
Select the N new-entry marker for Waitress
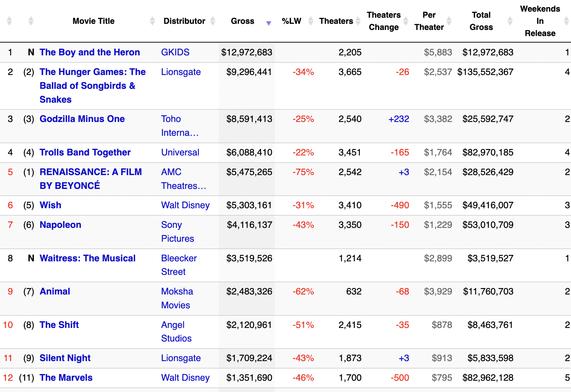tap(31, 258)
